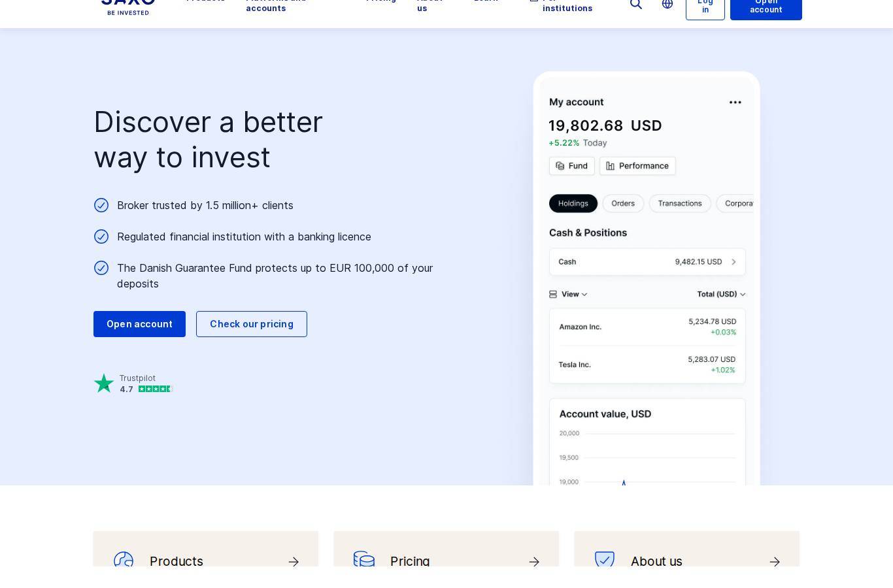
Task: Click the green Trustpilot star logo
Action: [x=104, y=384]
